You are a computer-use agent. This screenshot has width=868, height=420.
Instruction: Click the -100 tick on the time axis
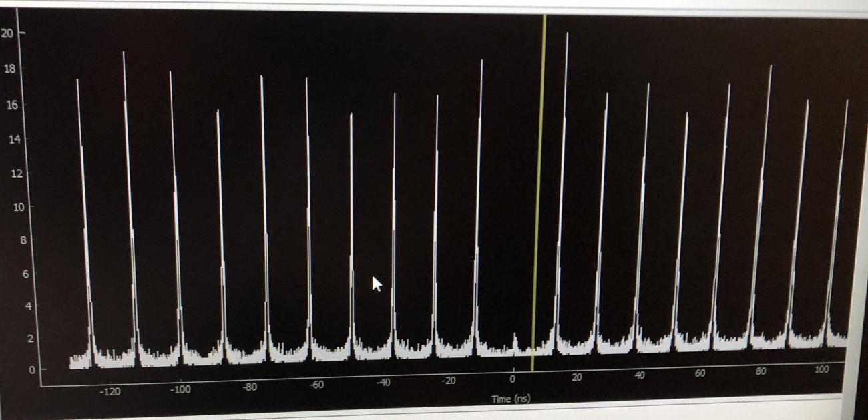180,389
